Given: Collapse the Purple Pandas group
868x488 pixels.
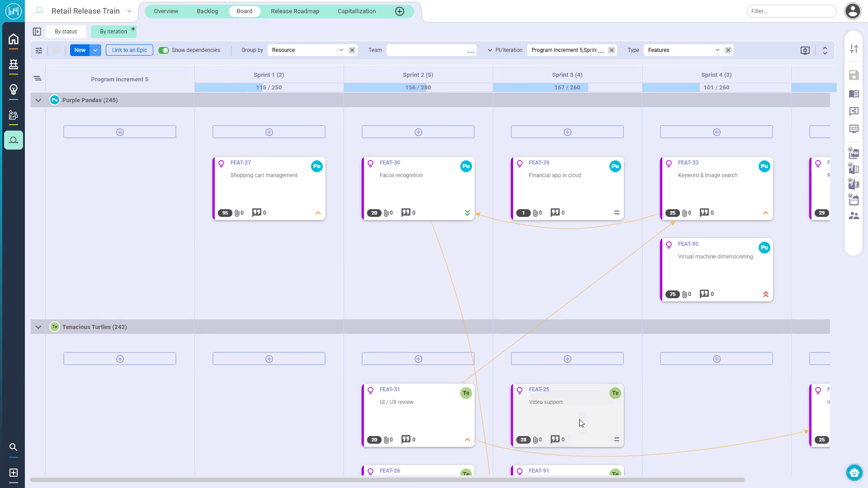Looking at the screenshot, I should (x=38, y=100).
